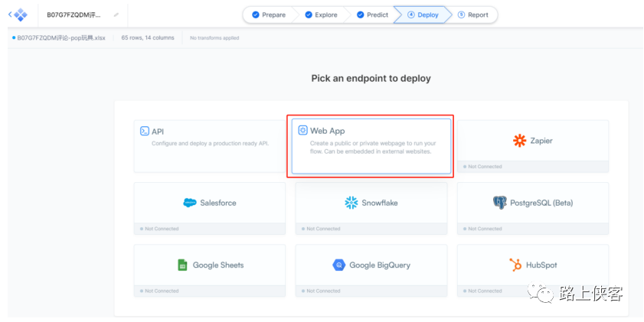
Task: Open the Explore step
Action: click(321, 15)
